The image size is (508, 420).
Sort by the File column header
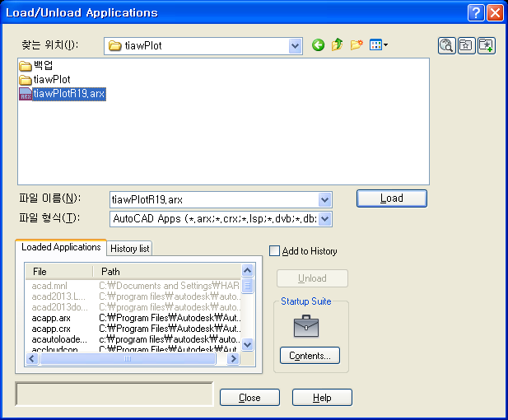click(x=59, y=272)
